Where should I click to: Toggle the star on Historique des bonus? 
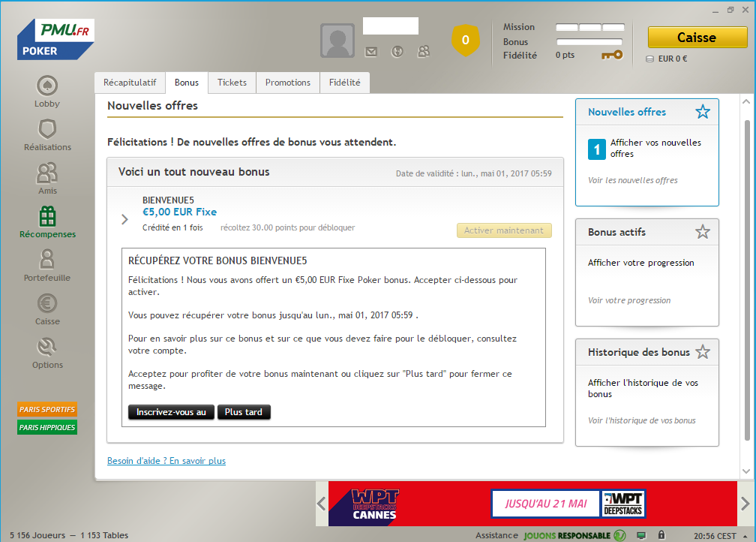[702, 352]
